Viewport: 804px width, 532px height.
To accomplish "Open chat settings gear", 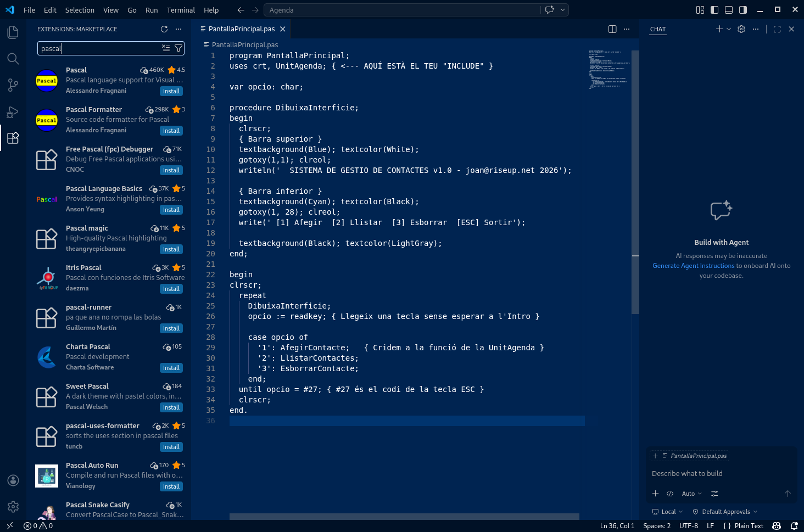I will click(741, 29).
